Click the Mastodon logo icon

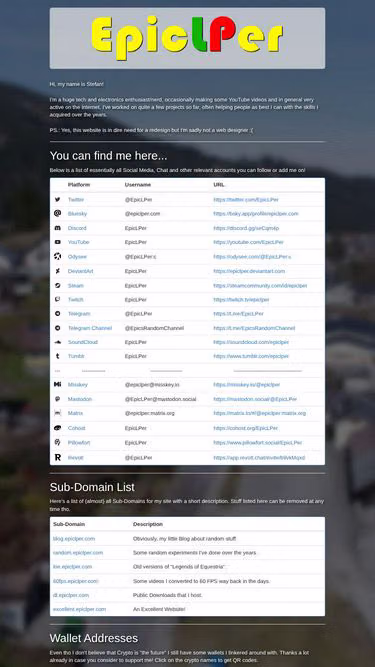click(x=57, y=399)
